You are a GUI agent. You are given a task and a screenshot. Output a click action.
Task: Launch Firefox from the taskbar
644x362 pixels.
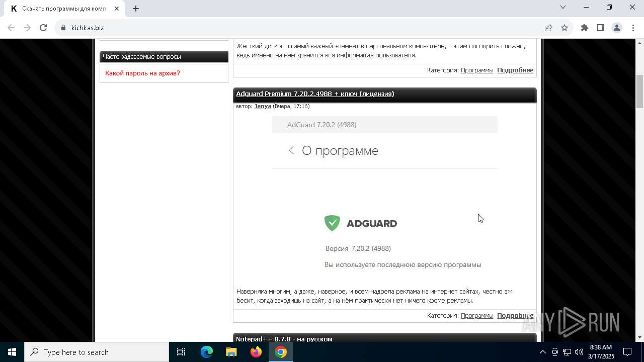[x=256, y=352]
